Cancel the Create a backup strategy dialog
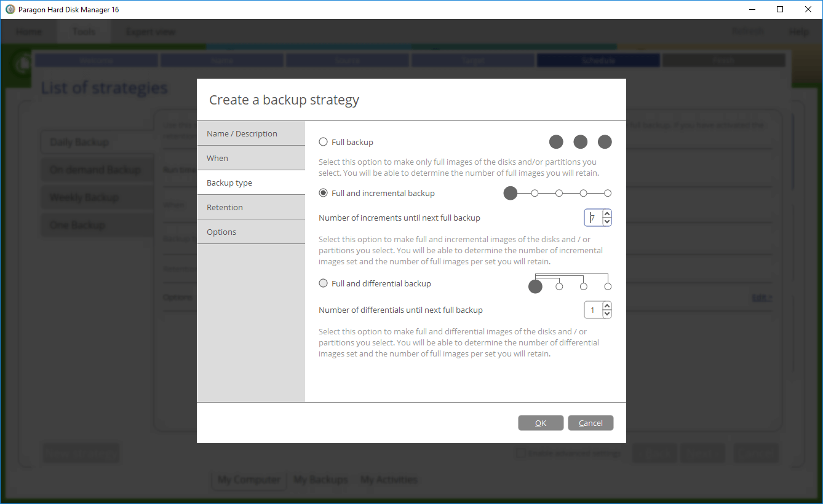Viewport: 823px width, 504px height. [590, 423]
